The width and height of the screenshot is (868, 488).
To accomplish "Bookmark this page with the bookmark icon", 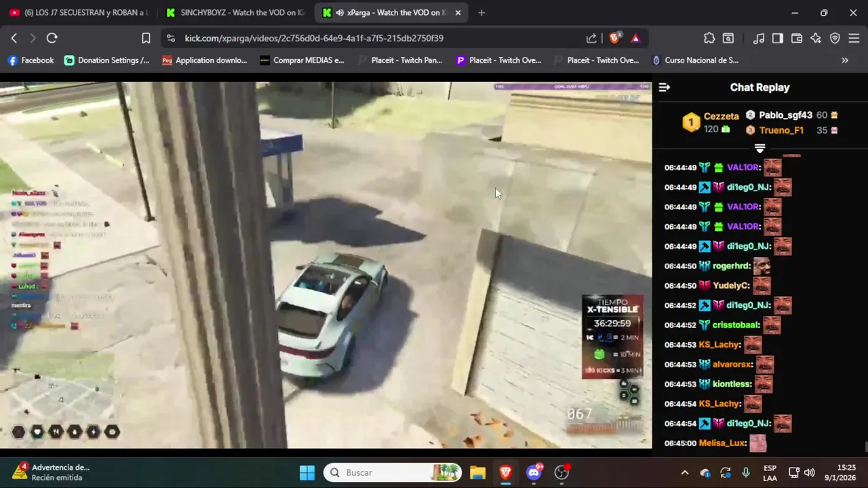I will 146,39.
